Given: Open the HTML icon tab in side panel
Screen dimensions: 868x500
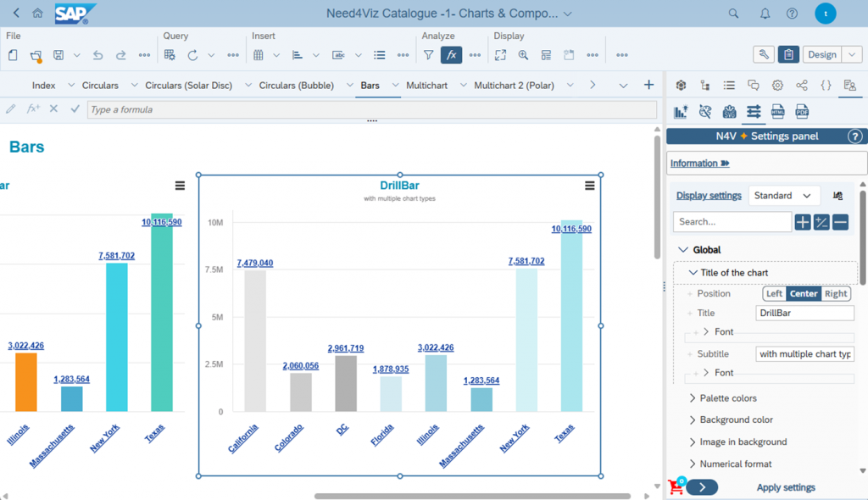Looking at the screenshot, I should pos(777,112).
